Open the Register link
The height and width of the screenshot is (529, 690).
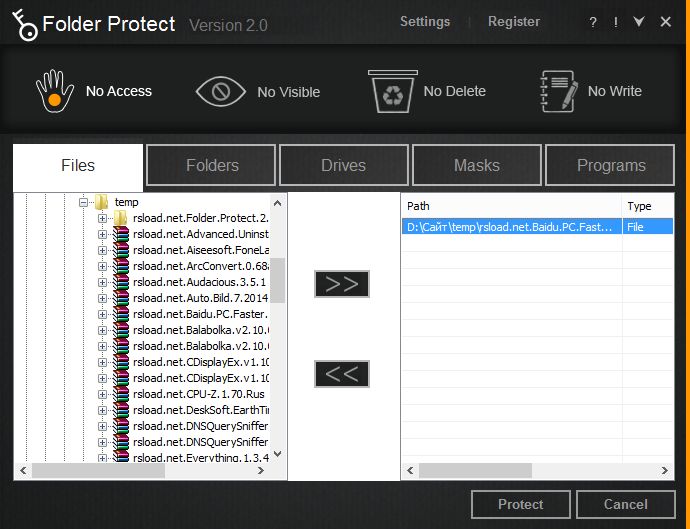pos(514,22)
